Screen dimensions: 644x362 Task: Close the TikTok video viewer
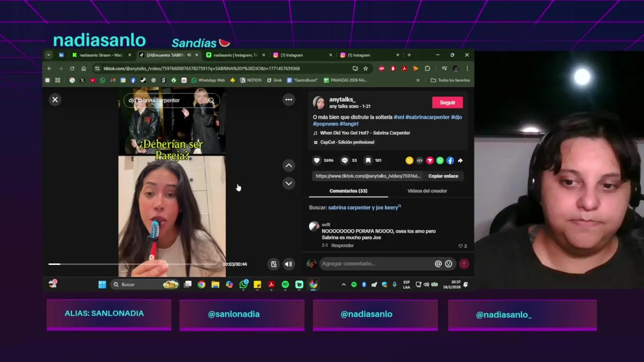[55, 100]
